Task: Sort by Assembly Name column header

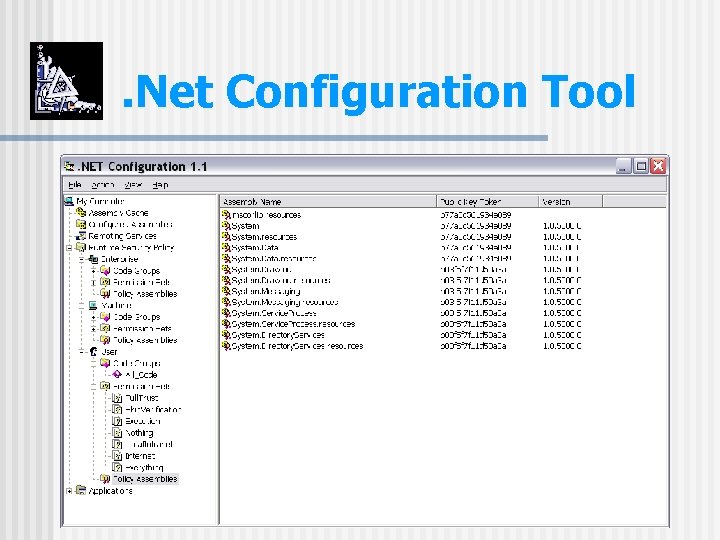Action: point(328,202)
